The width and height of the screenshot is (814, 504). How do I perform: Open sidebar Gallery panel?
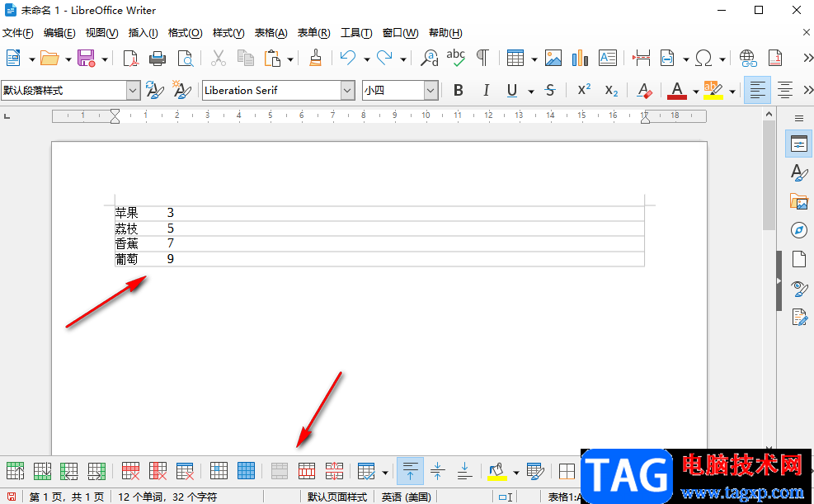[x=799, y=201]
